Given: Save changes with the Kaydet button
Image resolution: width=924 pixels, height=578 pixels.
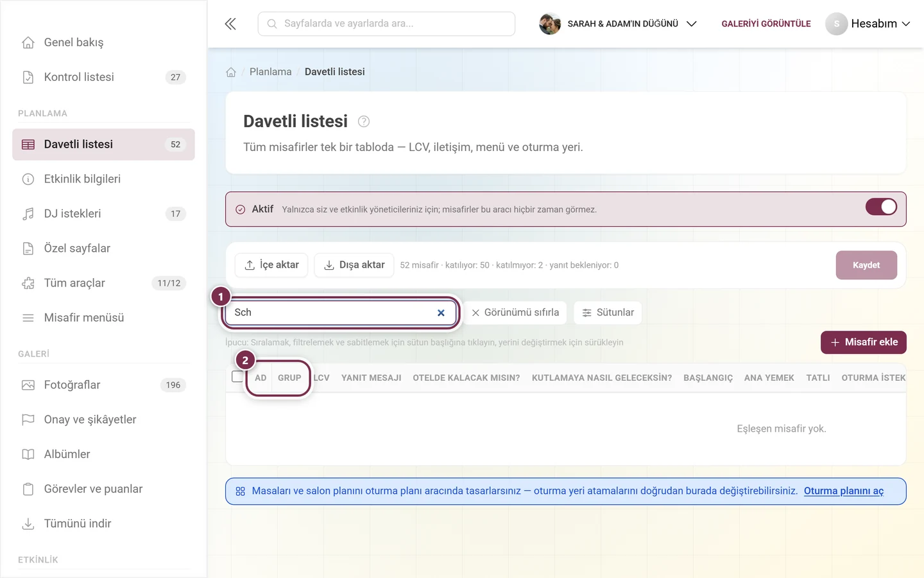Looking at the screenshot, I should (866, 265).
